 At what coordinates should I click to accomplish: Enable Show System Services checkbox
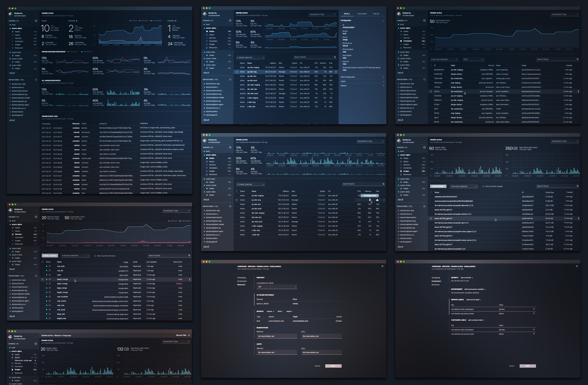coord(95,256)
